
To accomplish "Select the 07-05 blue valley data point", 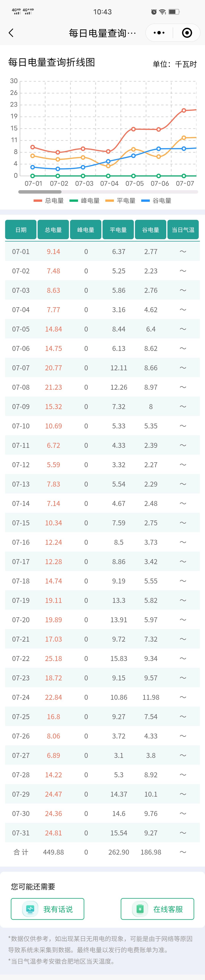I will (x=133, y=156).
